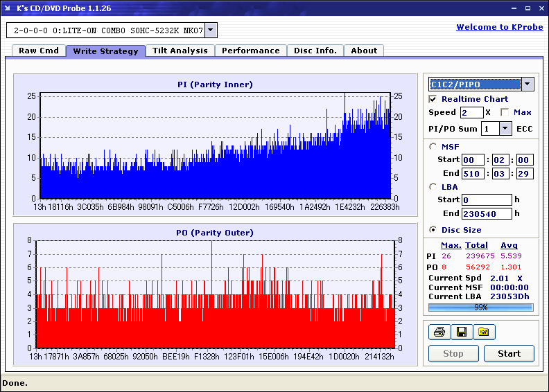Screen dimensions: 549x392
Task: Switch to the Tilt Analysis tab
Action: (180, 51)
